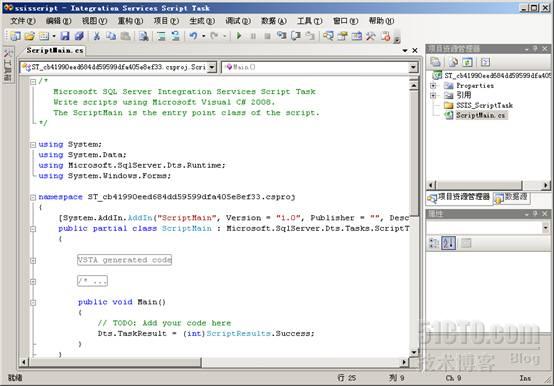
Task: Switch to the 项目资源管理器 bottom tab
Action: click(x=459, y=197)
